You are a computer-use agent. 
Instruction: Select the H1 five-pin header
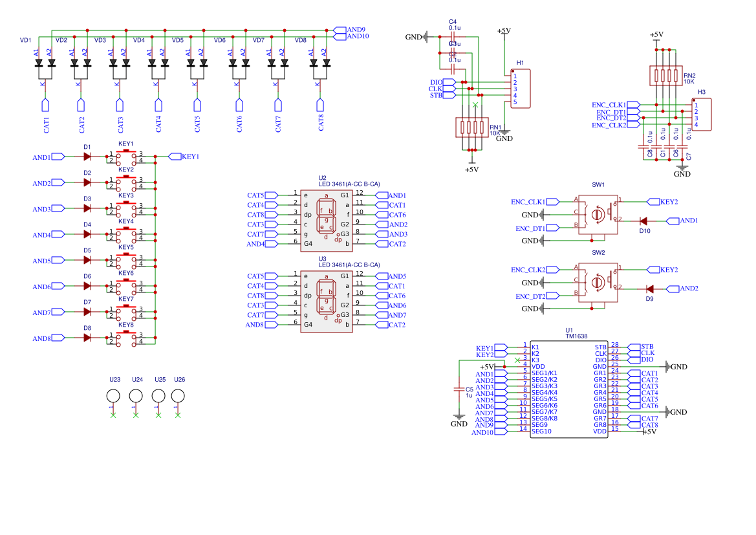521,89
